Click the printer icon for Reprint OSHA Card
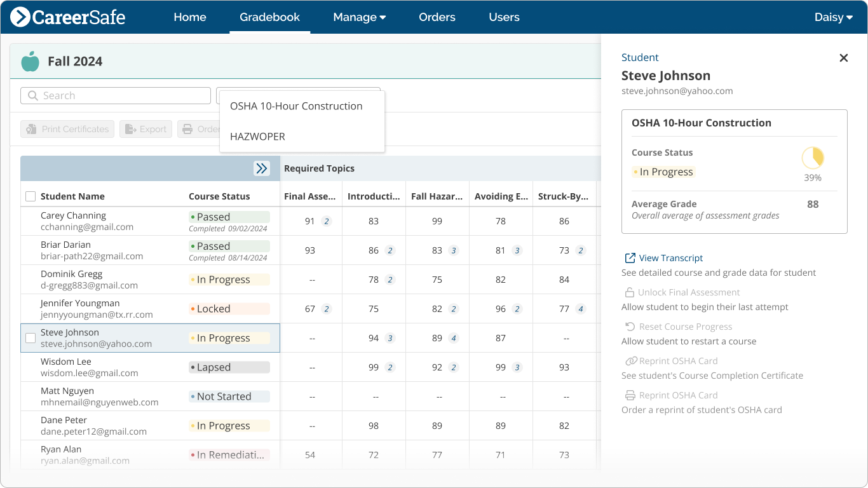The height and width of the screenshot is (488, 868). tap(630, 395)
